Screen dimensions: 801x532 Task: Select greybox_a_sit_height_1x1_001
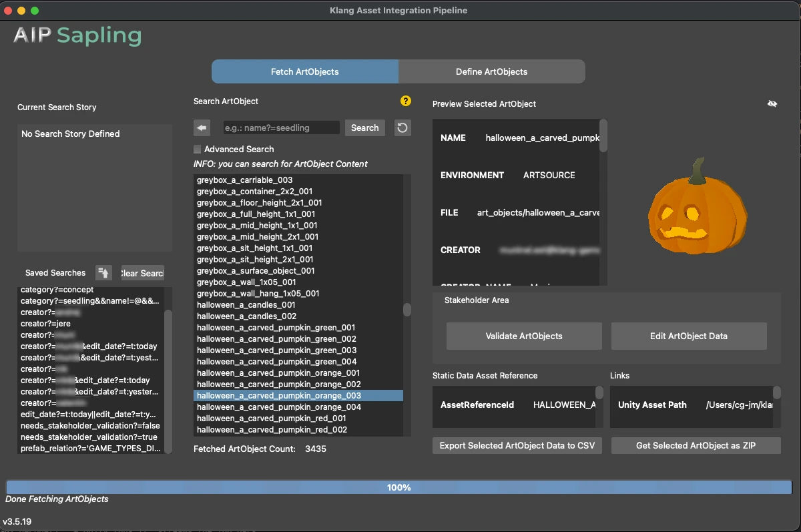[x=298, y=248]
